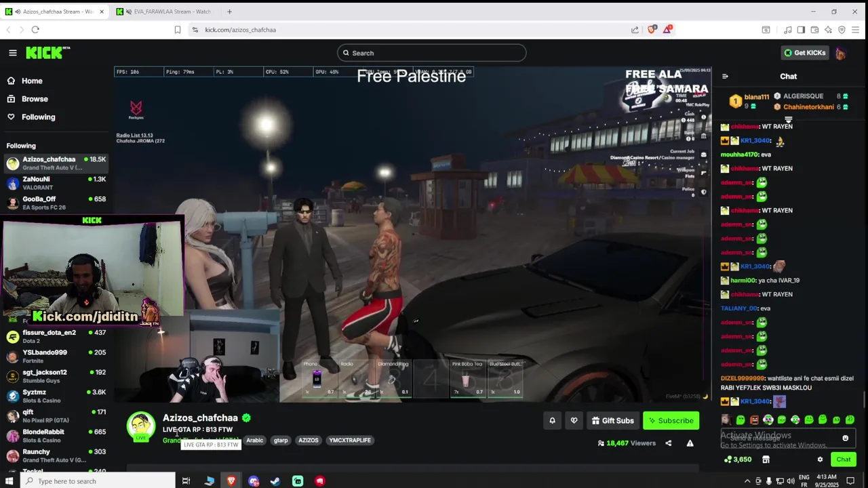The width and height of the screenshot is (868, 488).
Task: Collapse the chat panel arrow icon
Action: pos(725,77)
